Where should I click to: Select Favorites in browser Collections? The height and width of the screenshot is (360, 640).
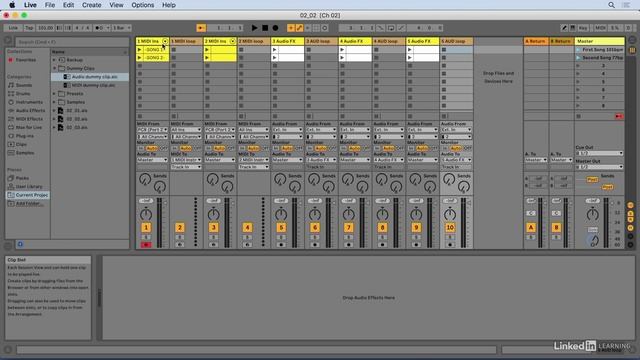tap(25, 60)
